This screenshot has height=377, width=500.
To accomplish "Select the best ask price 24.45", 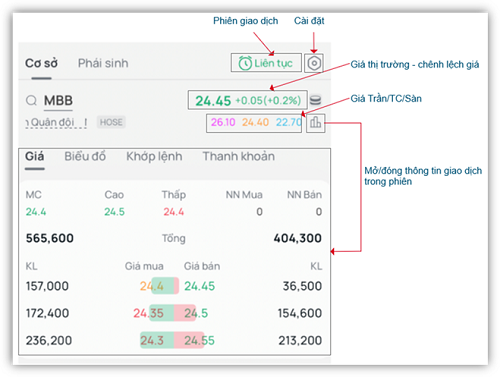I will point(200,286).
